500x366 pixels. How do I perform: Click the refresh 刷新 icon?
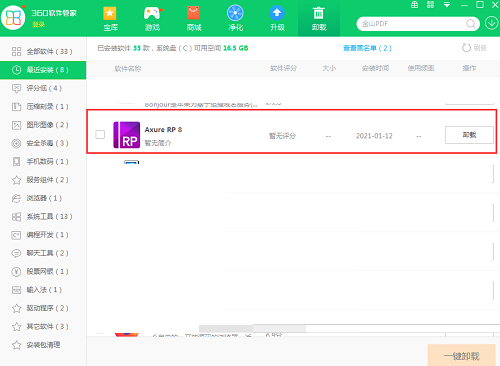tap(466, 48)
